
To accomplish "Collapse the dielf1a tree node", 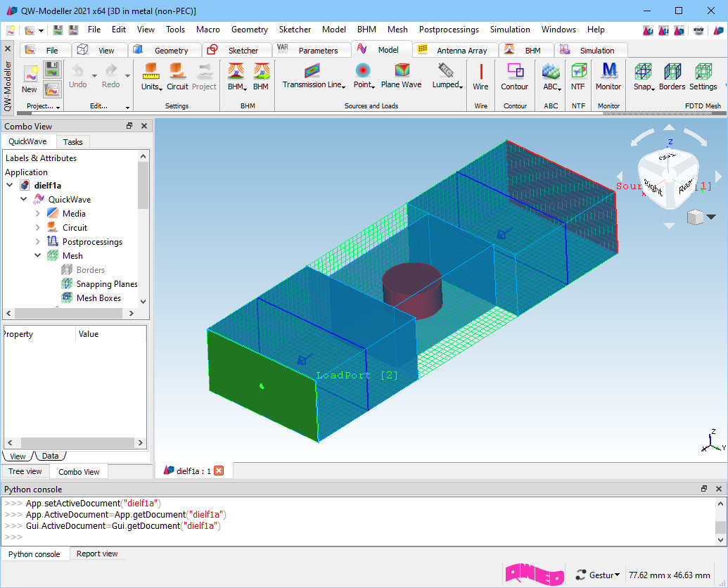I will pyautogui.click(x=10, y=185).
